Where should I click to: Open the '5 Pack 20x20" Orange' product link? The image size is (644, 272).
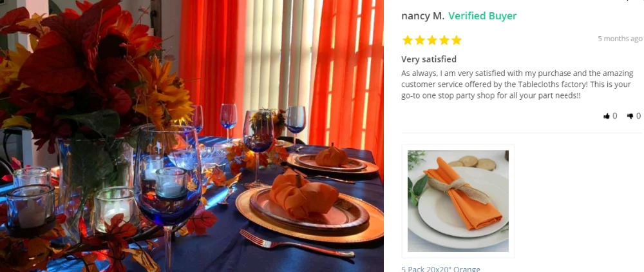440,269
